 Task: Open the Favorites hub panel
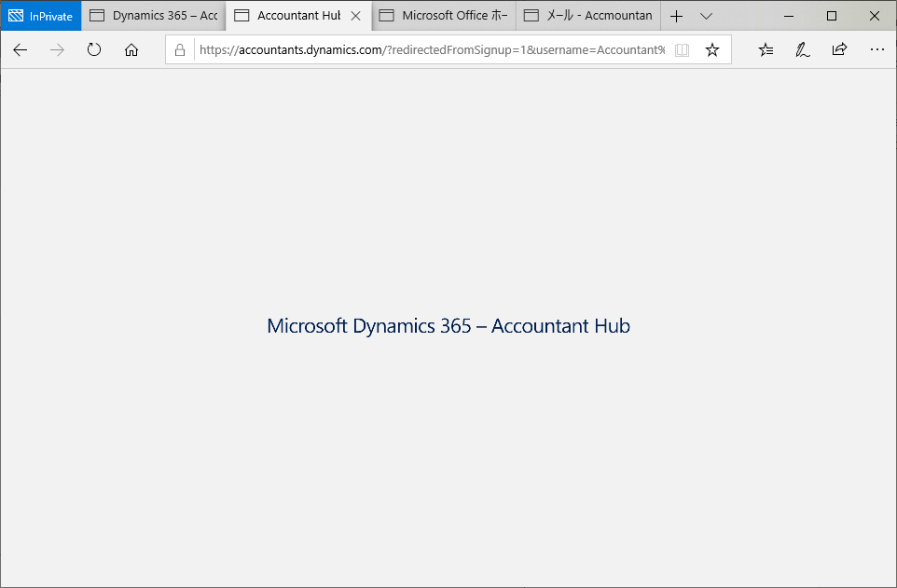(x=766, y=50)
